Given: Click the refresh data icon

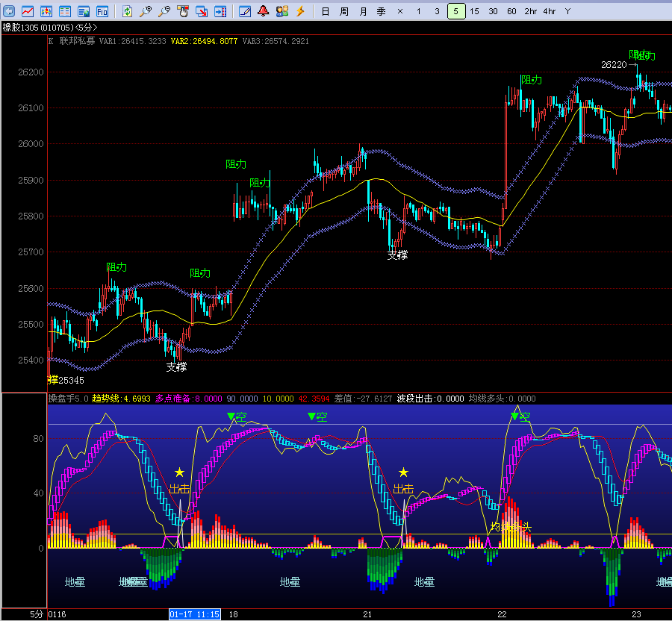Looking at the screenshot, I should click(x=127, y=11).
